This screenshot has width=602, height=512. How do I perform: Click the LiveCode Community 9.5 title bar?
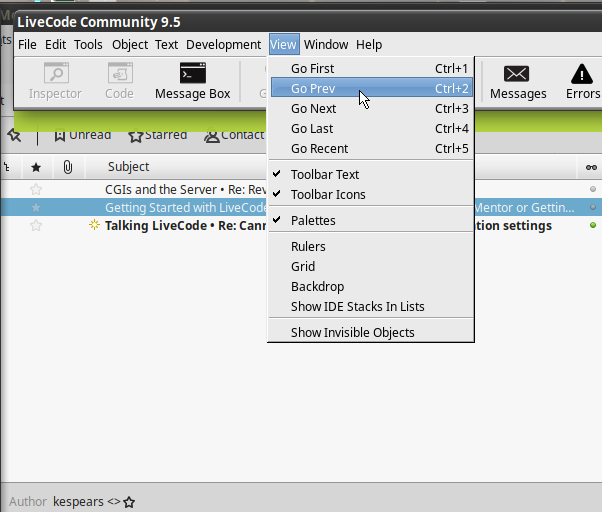click(307, 22)
